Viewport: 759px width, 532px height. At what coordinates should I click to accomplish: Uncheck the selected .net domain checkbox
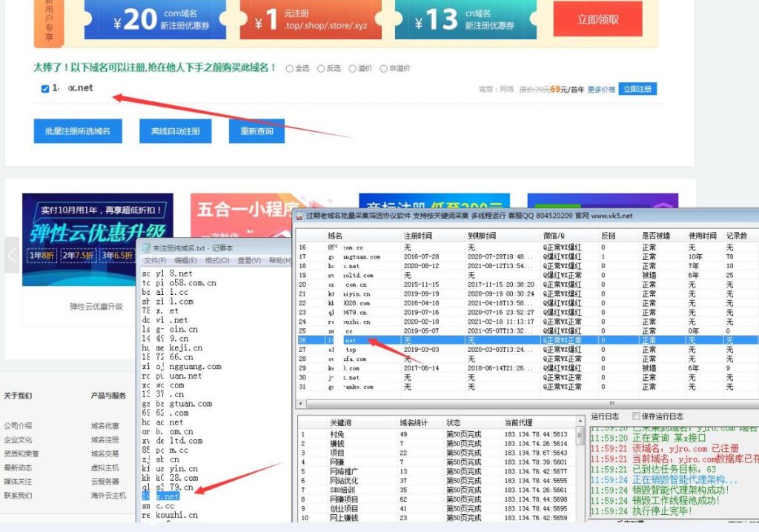[x=45, y=89]
